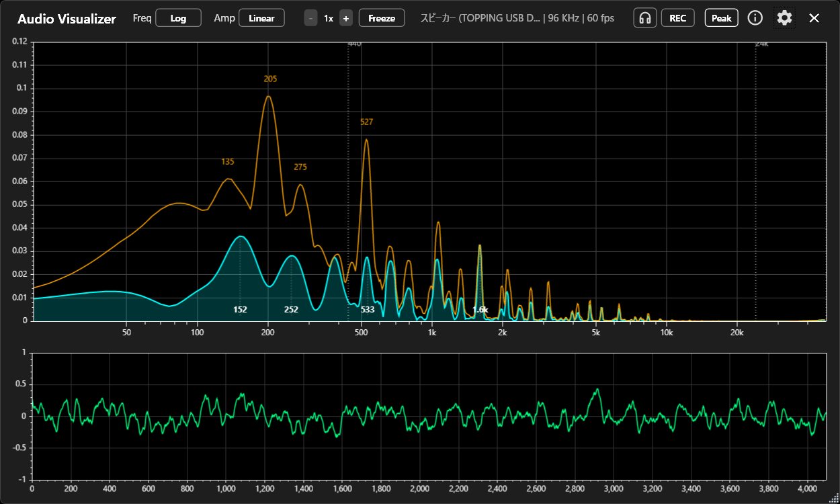Image resolution: width=840 pixels, height=504 pixels.
Task: Select the 275 peak label
Action: [x=300, y=167]
